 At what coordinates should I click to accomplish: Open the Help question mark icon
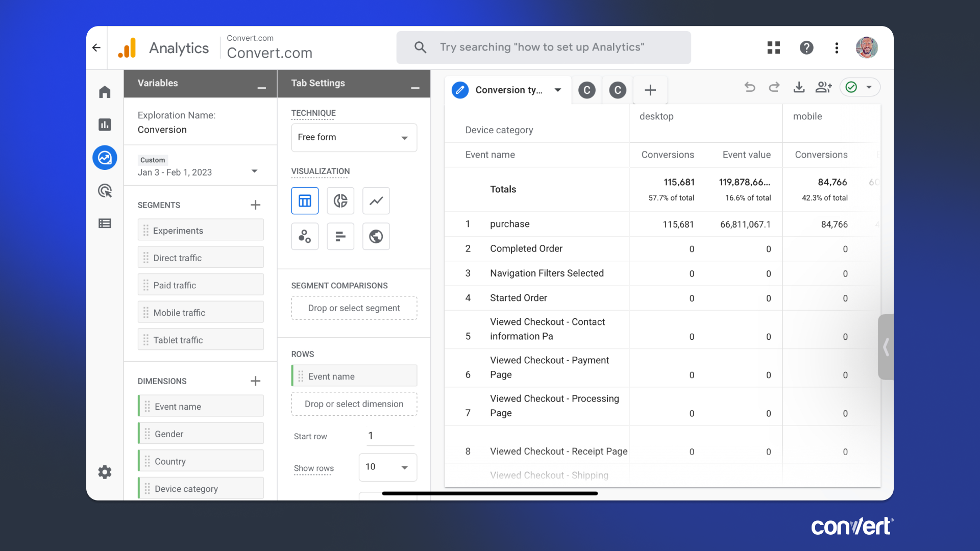click(x=806, y=47)
